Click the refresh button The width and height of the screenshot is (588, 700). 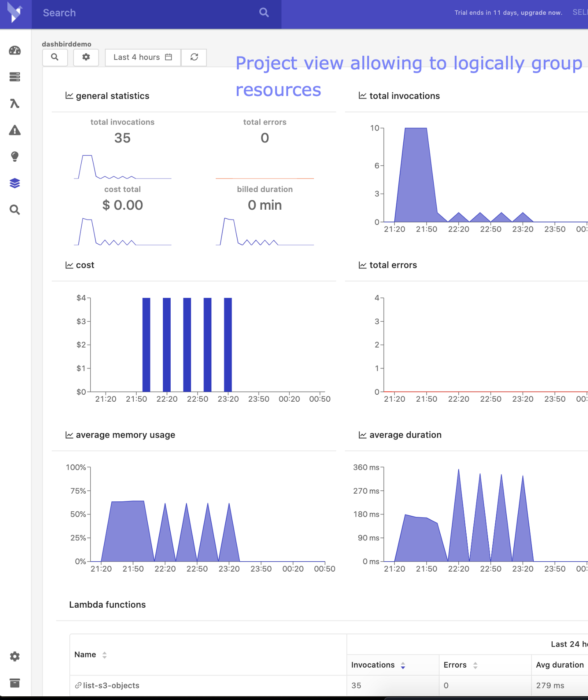pos(194,57)
